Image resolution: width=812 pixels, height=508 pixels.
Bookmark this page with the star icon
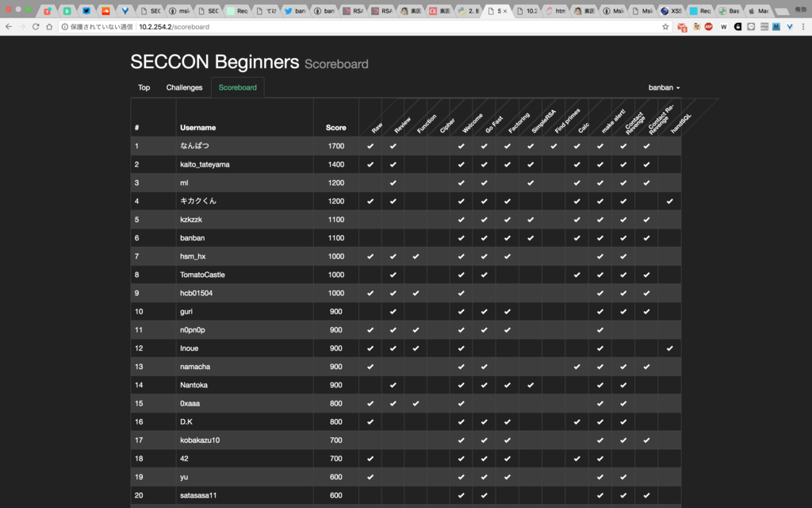[665, 26]
